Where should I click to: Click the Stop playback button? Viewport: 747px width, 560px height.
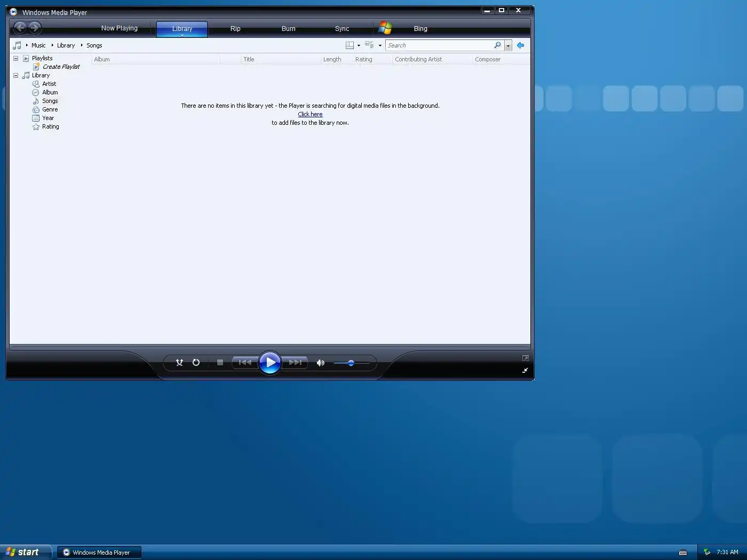click(220, 363)
